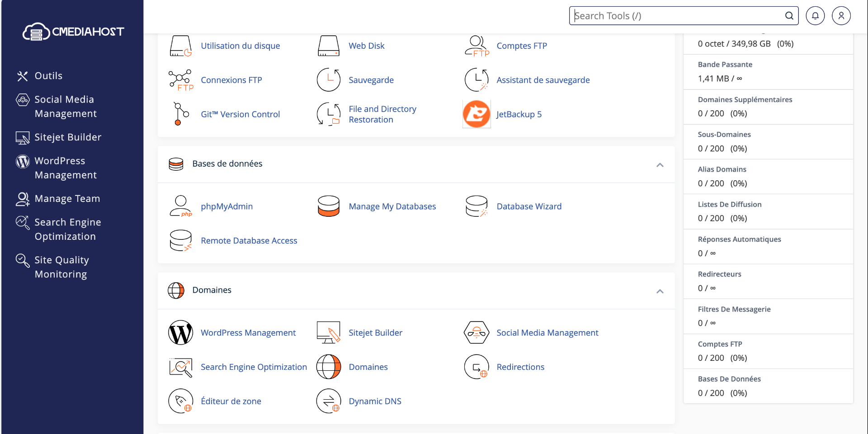Open the File and Directory Restoration link
Viewport: 868px width, 434px height.
point(382,114)
